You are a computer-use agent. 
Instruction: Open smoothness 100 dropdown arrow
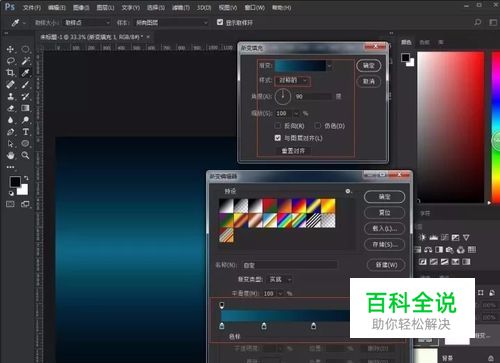(x=280, y=294)
